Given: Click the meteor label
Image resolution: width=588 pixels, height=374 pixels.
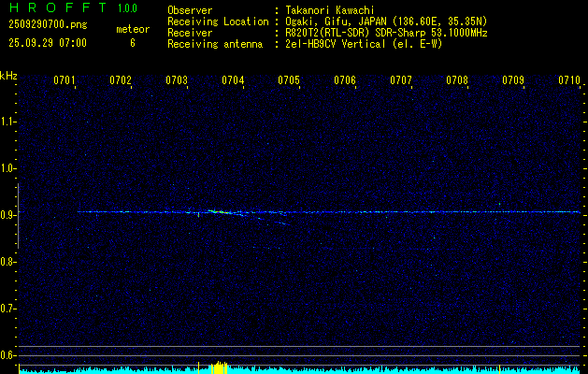Looking at the screenshot, I should pyautogui.click(x=133, y=29).
